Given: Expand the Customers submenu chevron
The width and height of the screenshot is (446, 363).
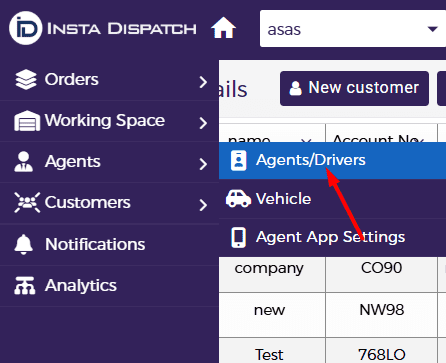Looking at the screenshot, I should [x=203, y=205].
